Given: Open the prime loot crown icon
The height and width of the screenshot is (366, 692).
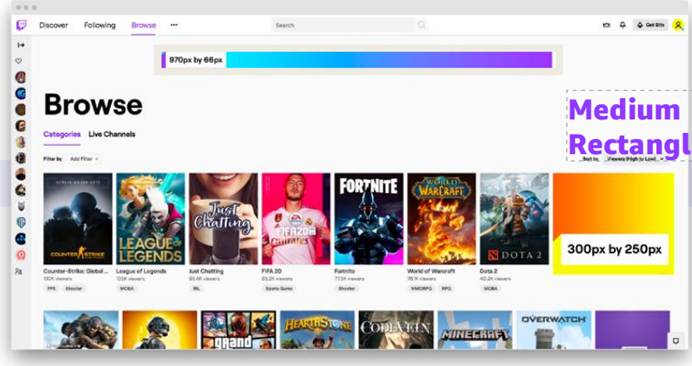Looking at the screenshot, I should [x=606, y=25].
